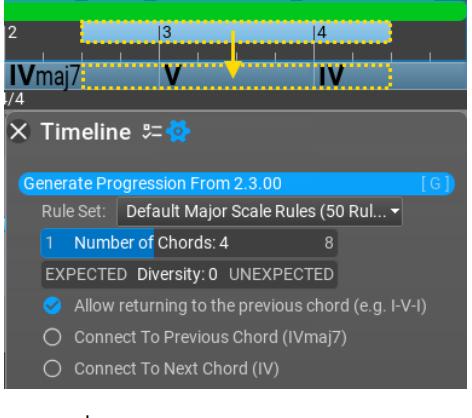The height and width of the screenshot is (418, 472).
Task: Open the Rule Set dropdown menu
Action: [x=260, y=212]
